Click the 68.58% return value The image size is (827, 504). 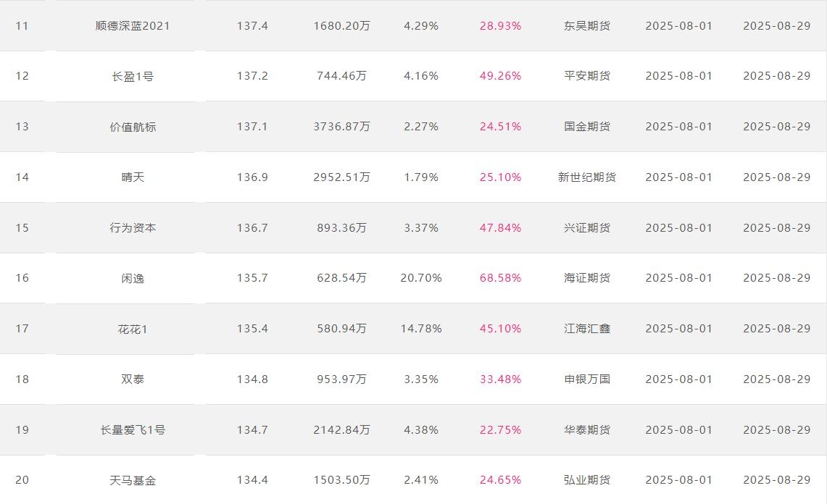tap(500, 278)
